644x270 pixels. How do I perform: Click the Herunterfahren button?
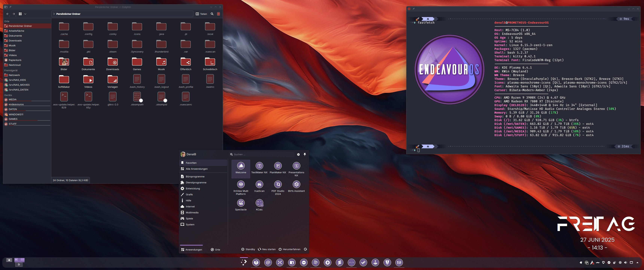click(x=289, y=249)
